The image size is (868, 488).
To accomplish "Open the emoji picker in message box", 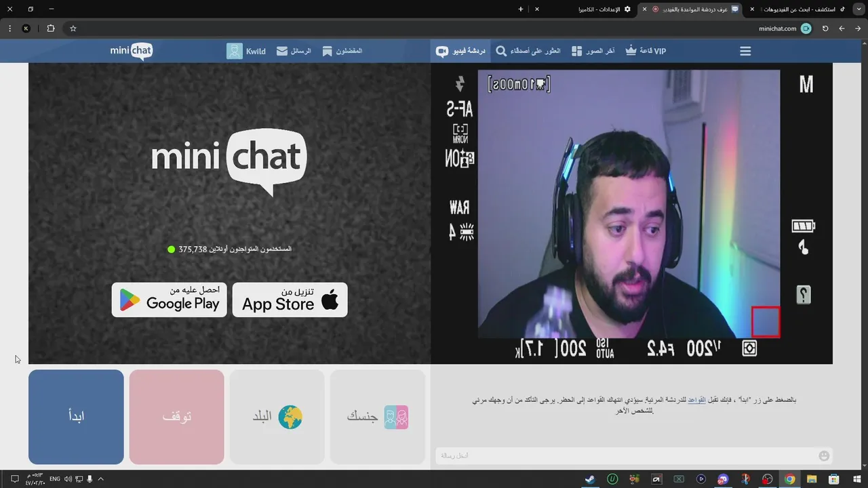I will click(x=824, y=455).
